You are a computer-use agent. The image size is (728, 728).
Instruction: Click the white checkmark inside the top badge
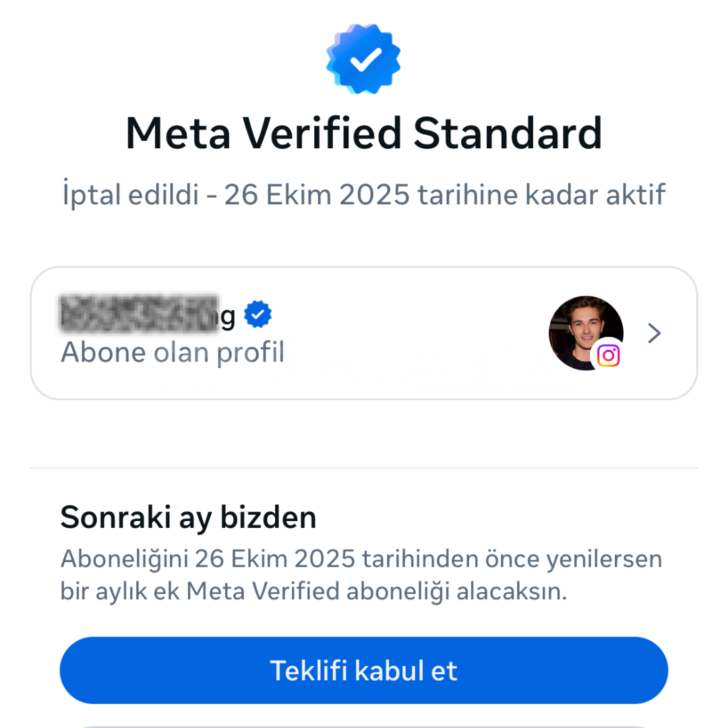(x=366, y=60)
